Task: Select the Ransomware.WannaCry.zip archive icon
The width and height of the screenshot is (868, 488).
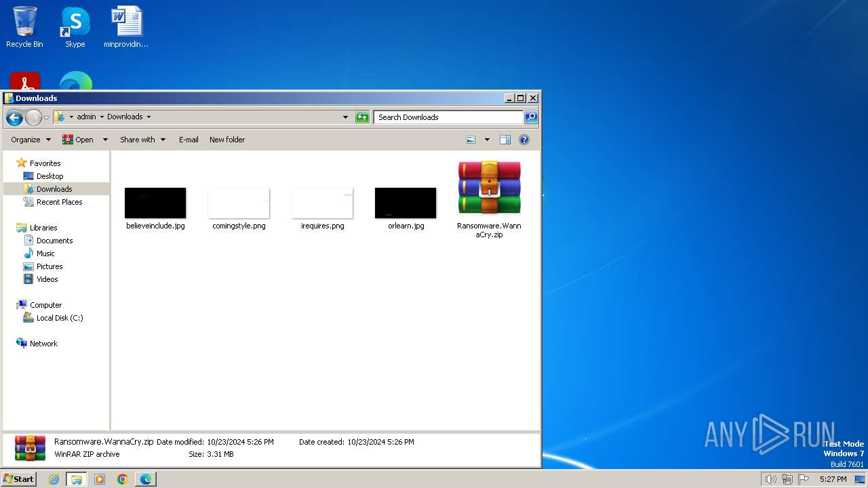Action: (489, 188)
